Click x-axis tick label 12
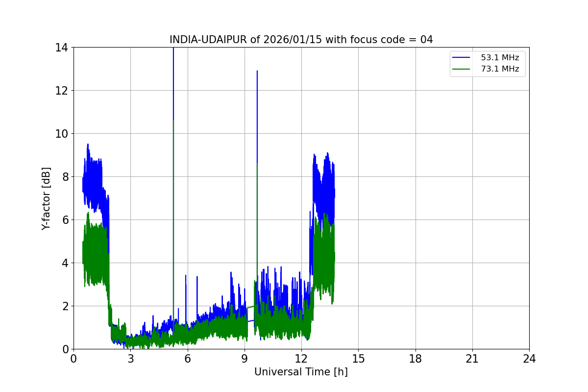 301,359
